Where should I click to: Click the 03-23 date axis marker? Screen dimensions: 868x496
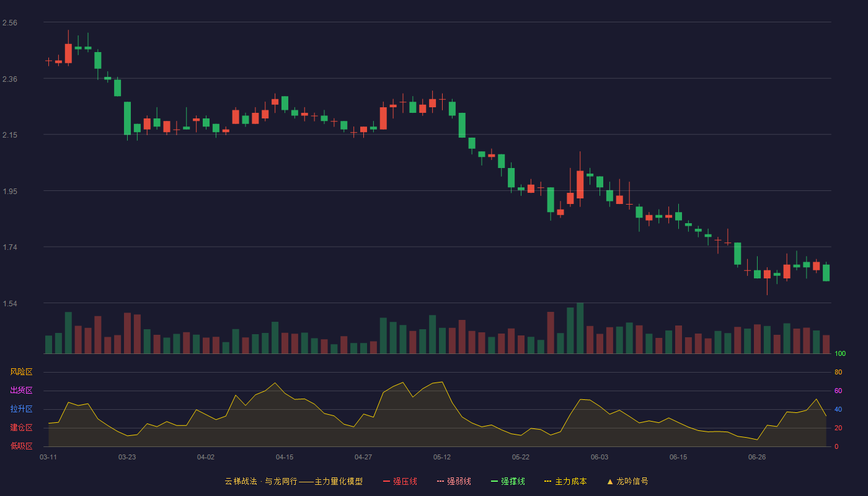coord(127,457)
